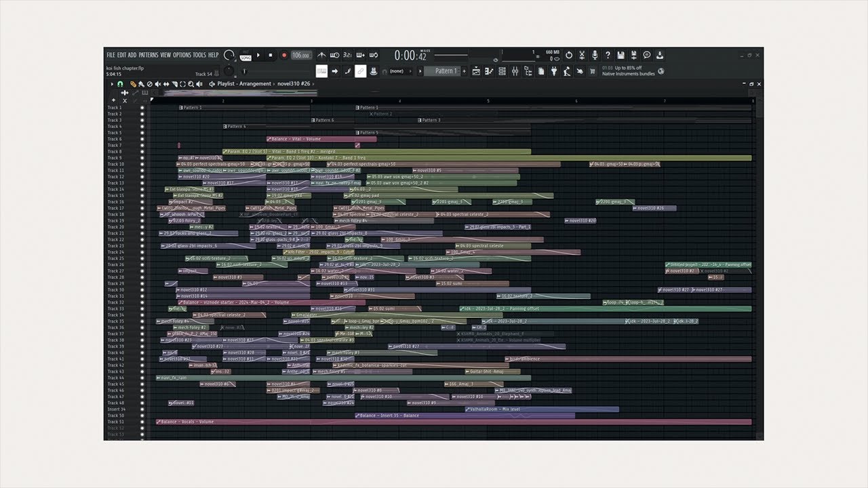
Task: Click the microphone recording icon
Action: pyautogui.click(x=595, y=55)
